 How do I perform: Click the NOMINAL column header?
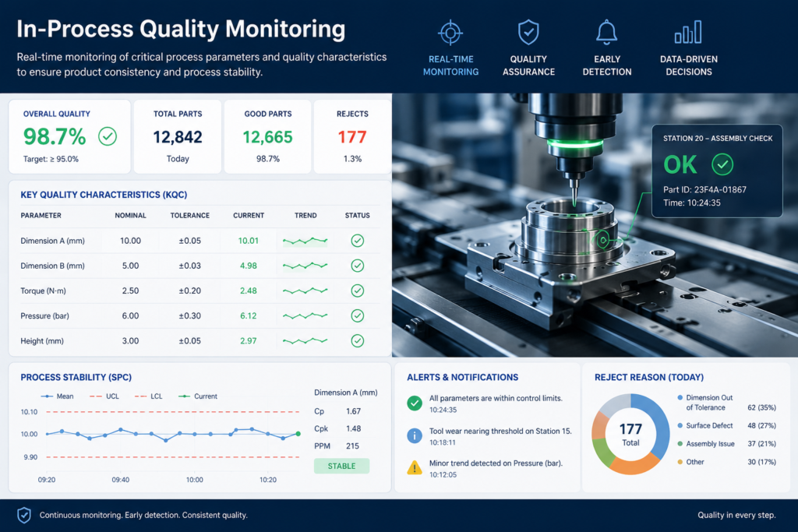(x=130, y=216)
